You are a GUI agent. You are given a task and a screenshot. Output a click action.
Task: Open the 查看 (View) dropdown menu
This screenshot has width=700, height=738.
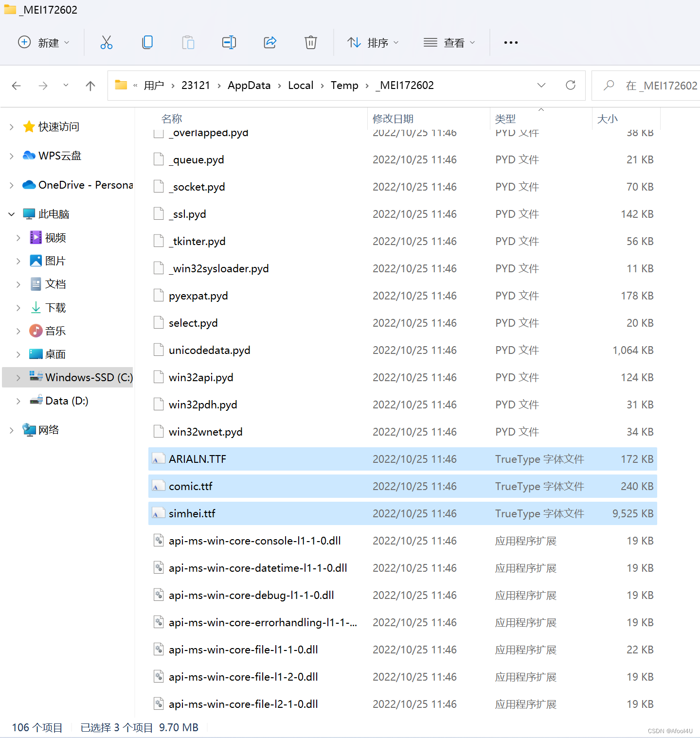(x=449, y=43)
